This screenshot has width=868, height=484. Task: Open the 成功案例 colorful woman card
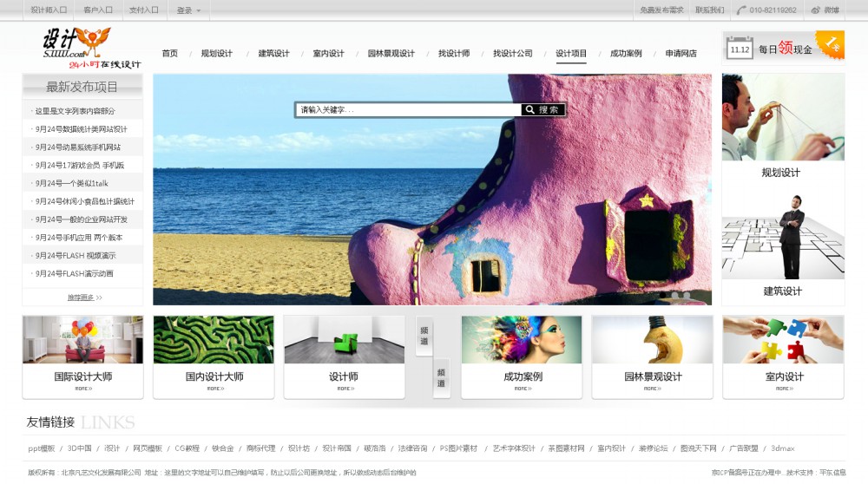click(522, 340)
